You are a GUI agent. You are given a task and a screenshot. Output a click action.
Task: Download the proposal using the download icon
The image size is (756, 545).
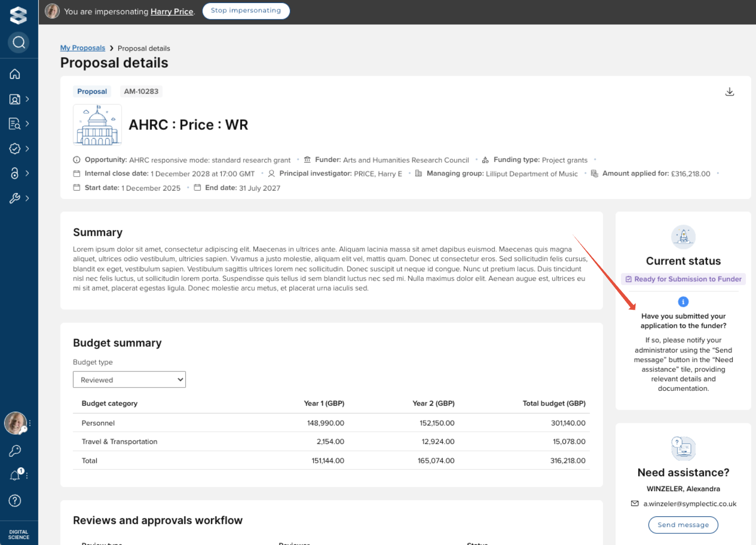[x=729, y=92]
